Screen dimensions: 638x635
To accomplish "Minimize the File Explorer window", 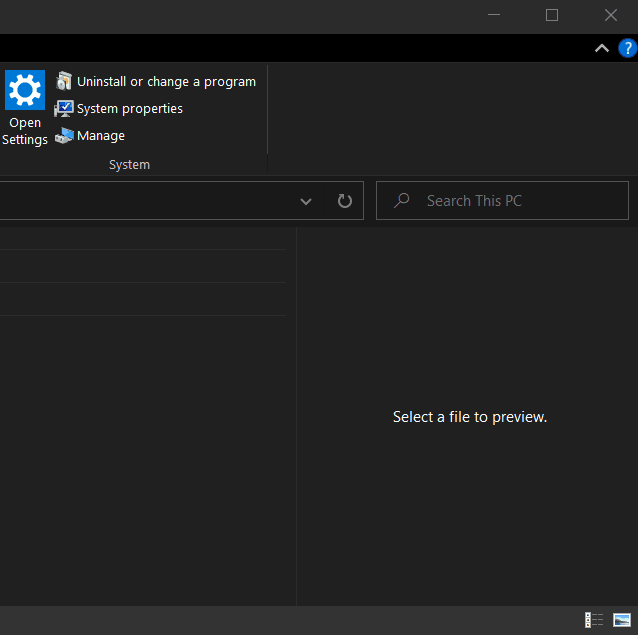I will (493, 15).
